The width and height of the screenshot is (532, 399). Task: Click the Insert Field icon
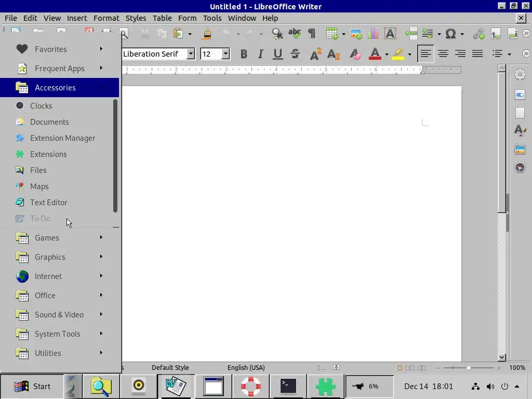point(428,34)
